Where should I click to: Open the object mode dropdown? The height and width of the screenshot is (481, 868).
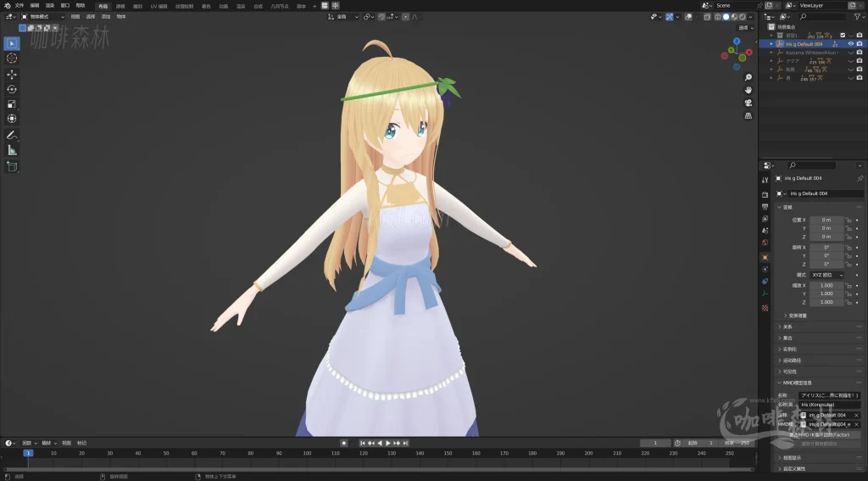click(x=42, y=17)
